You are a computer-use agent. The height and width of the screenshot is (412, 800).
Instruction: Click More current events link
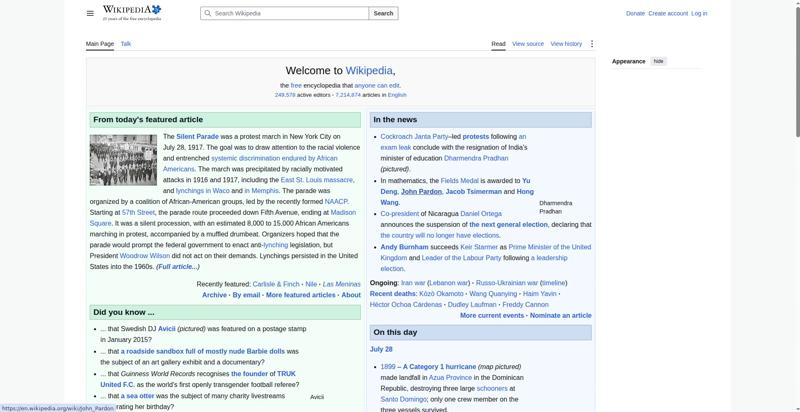[x=492, y=316]
